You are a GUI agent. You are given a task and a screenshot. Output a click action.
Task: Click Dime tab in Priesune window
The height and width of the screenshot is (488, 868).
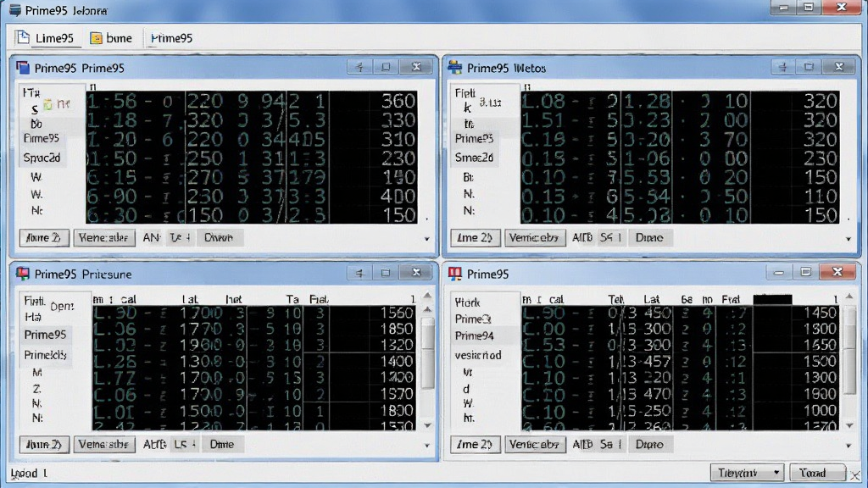[222, 444]
